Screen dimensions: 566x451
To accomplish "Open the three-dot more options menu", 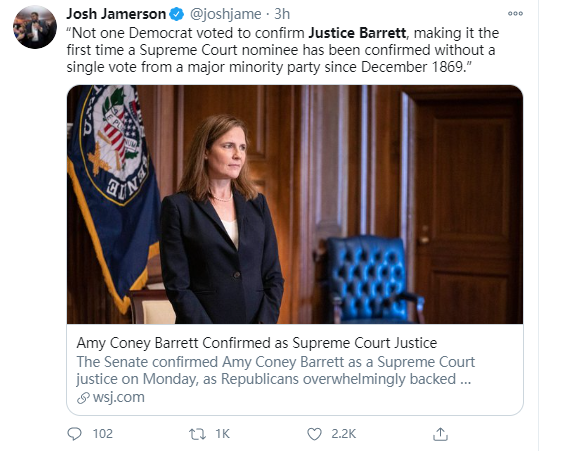I will (515, 14).
